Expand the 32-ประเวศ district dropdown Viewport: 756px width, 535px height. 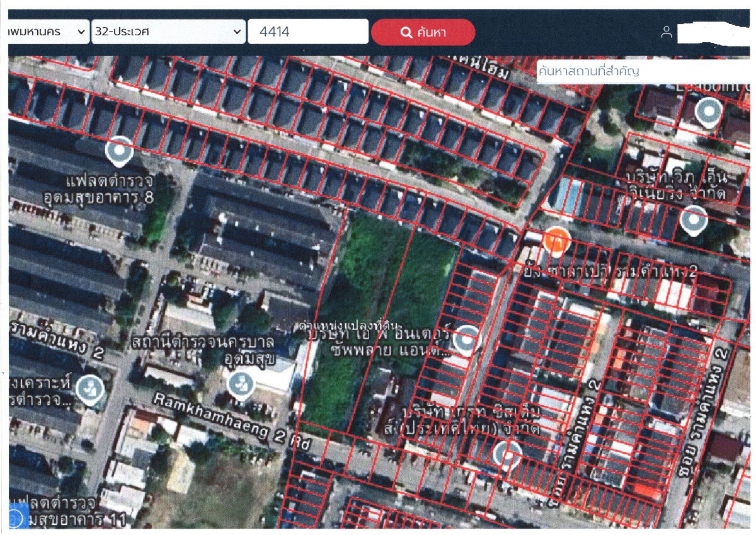(x=168, y=32)
